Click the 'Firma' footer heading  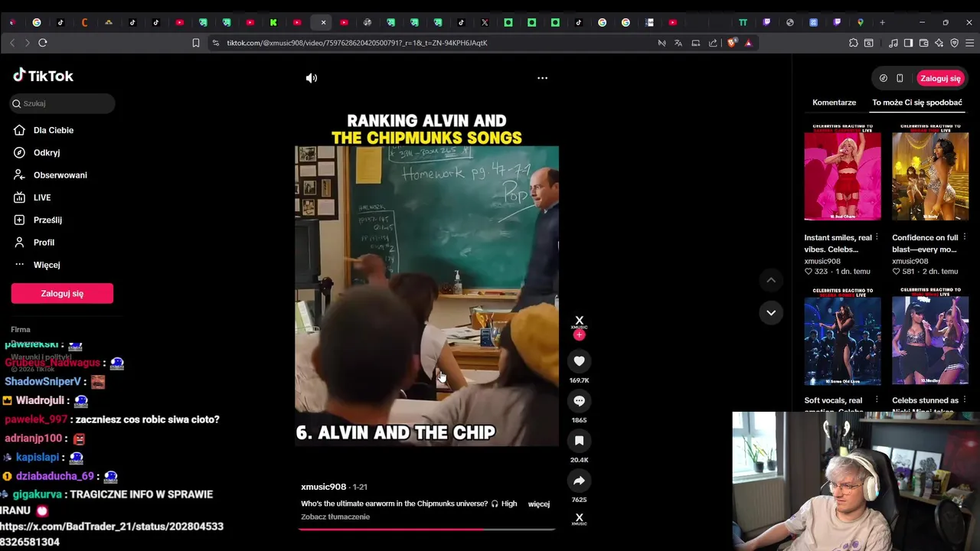(x=21, y=330)
